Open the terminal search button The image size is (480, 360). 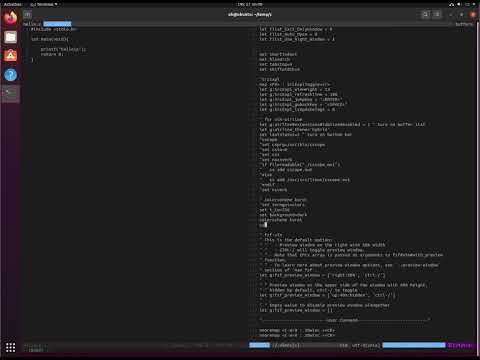425,14
